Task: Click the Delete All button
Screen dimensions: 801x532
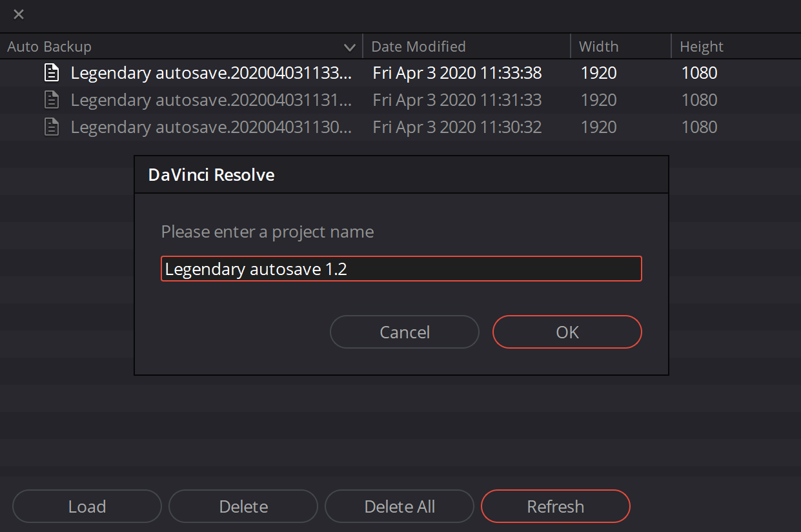Action: click(x=400, y=506)
